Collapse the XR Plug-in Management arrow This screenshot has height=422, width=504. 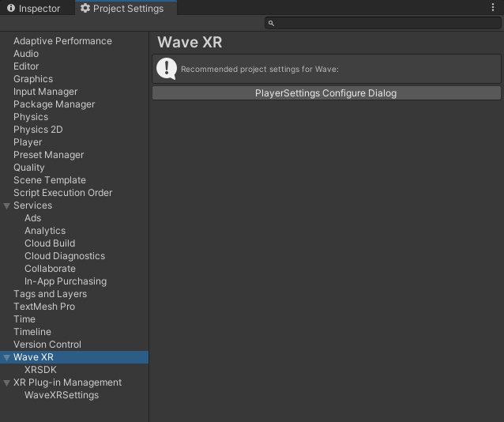(7, 382)
